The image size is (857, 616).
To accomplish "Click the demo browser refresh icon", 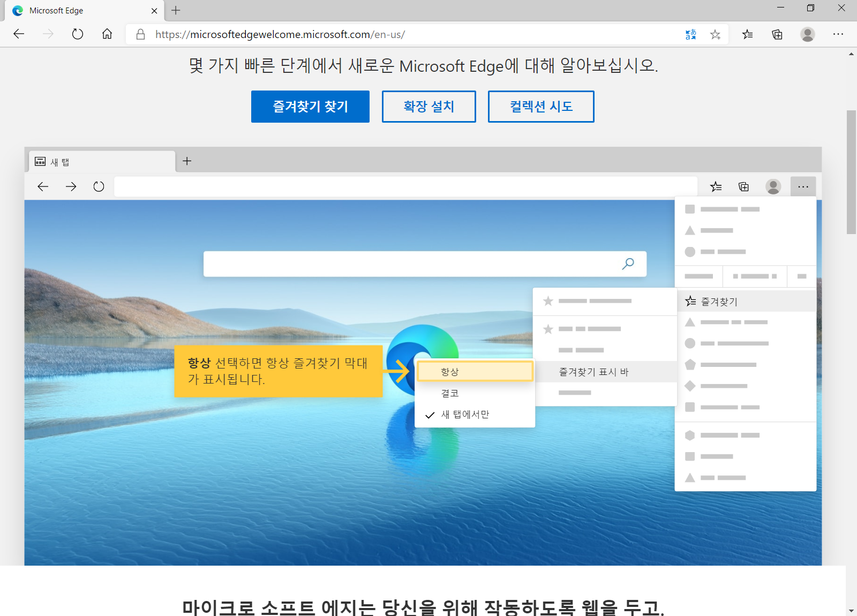I will [x=99, y=186].
